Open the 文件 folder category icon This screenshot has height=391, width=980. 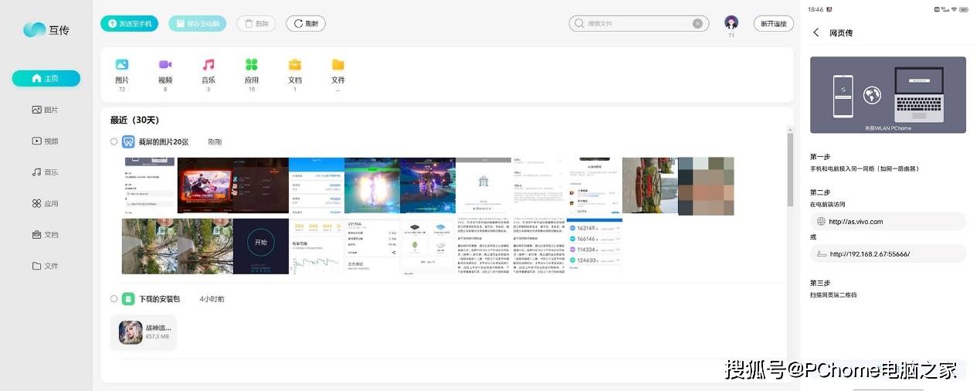pos(338,66)
